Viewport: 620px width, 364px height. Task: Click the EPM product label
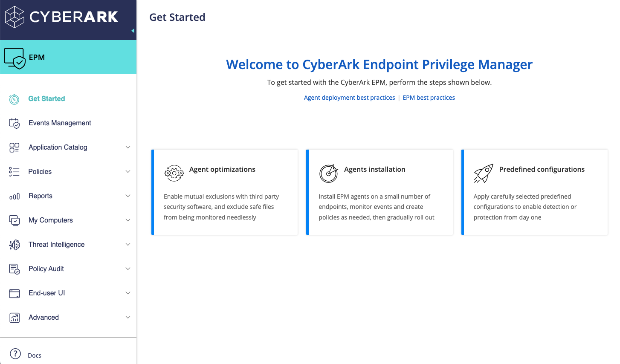(x=37, y=58)
